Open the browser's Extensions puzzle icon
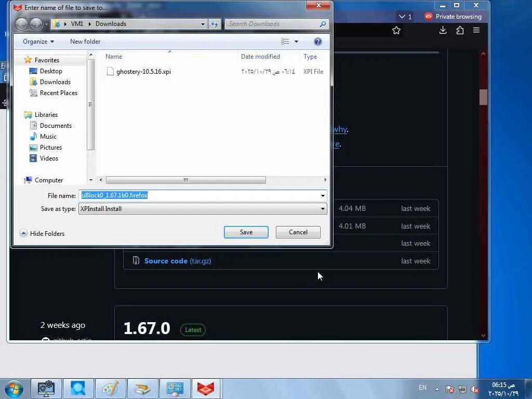Viewport: 532px width, 399px height. click(460, 30)
